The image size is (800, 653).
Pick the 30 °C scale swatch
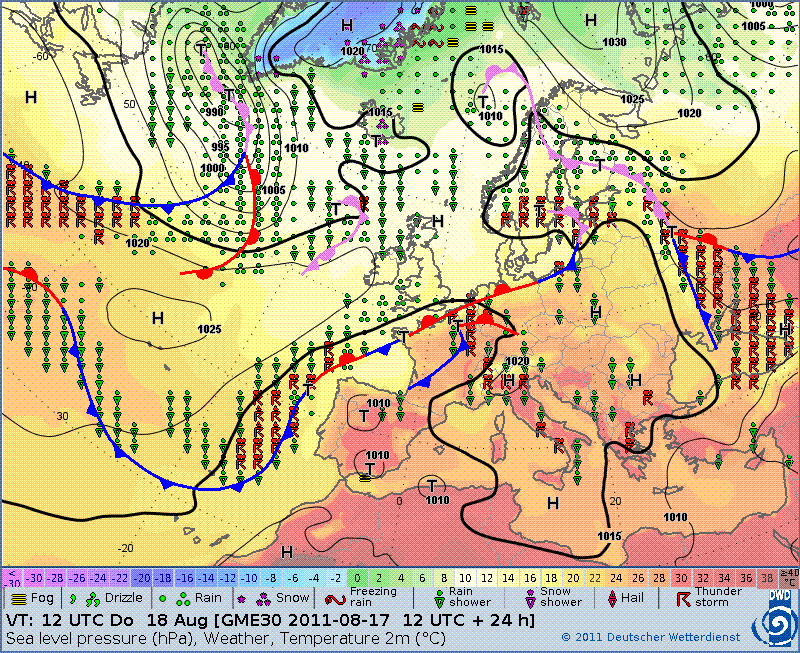coord(681,579)
